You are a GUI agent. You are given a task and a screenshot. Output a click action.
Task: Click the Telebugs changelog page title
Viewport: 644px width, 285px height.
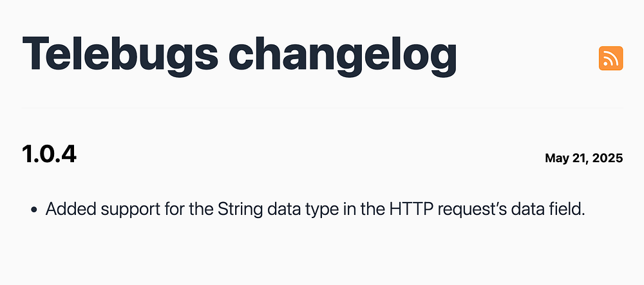240,55
